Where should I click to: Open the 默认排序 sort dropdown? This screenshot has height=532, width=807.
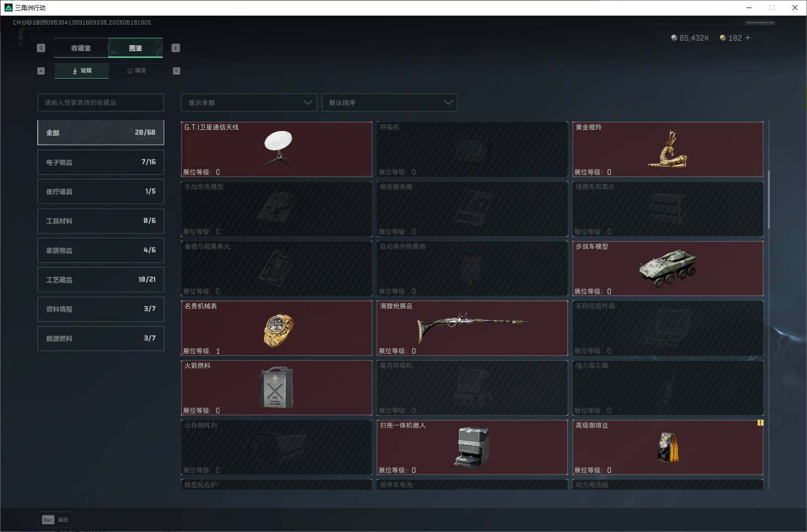click(x=389, y=102)
